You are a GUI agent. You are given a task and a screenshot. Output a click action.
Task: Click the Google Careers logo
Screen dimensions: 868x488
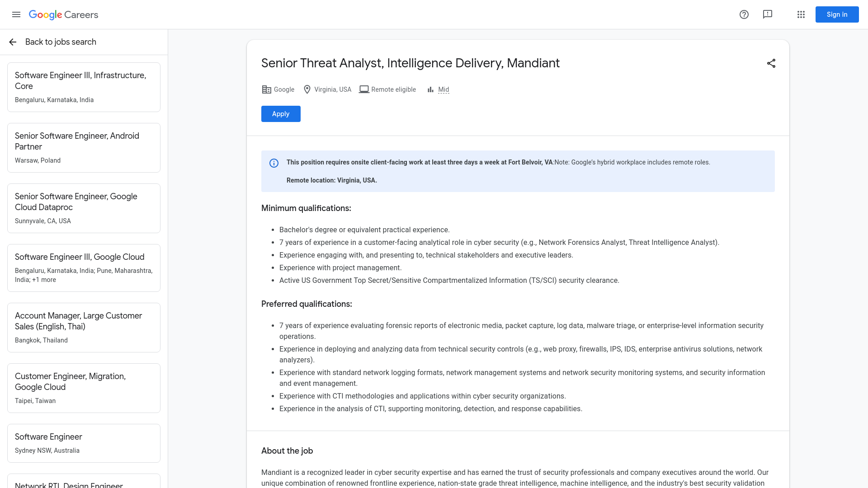pos(63,14)
